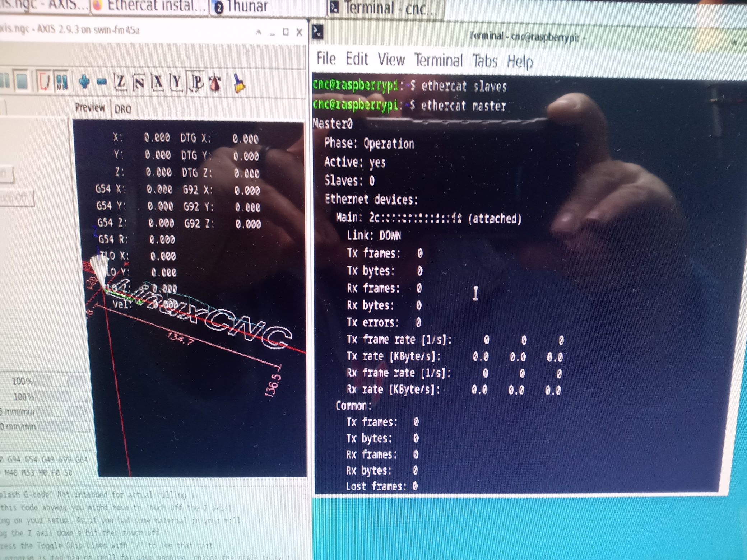Click the 'Phase: Operation' line in terminal
The height and width of the screenshot is (560, 747).
click(369, 144)
